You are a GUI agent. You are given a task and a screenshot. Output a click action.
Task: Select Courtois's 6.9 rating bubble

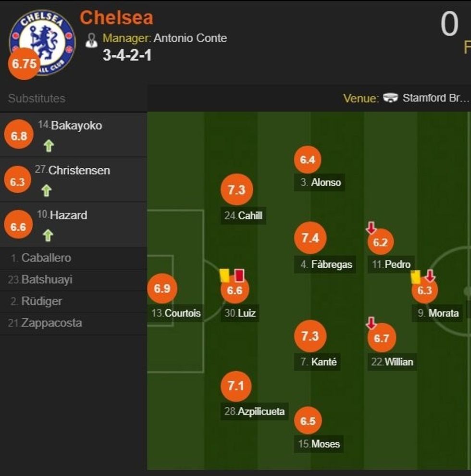[163, 289]
